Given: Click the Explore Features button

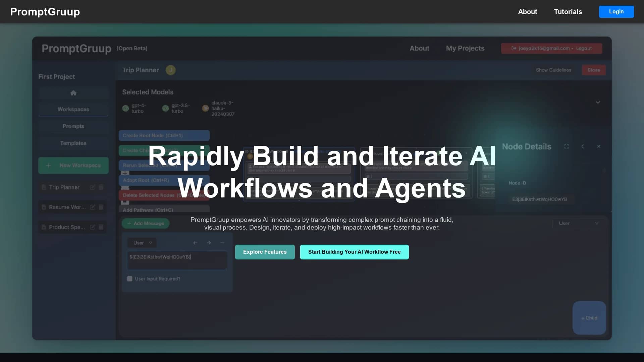Looking at the screenshot, I should tap(265, 252).
